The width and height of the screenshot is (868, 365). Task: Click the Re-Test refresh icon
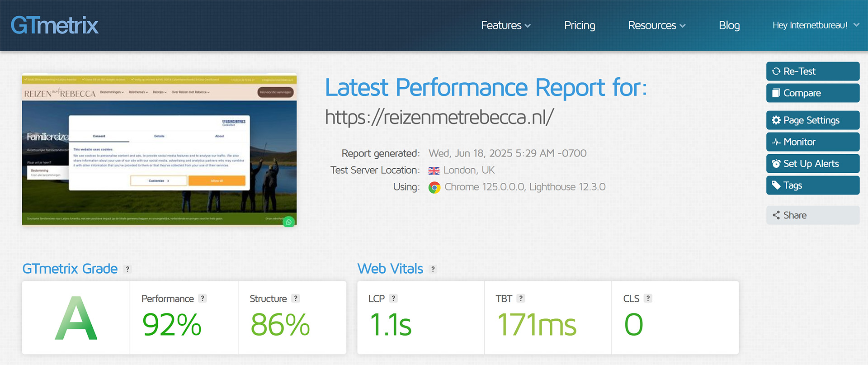click(x=776, y=71)
